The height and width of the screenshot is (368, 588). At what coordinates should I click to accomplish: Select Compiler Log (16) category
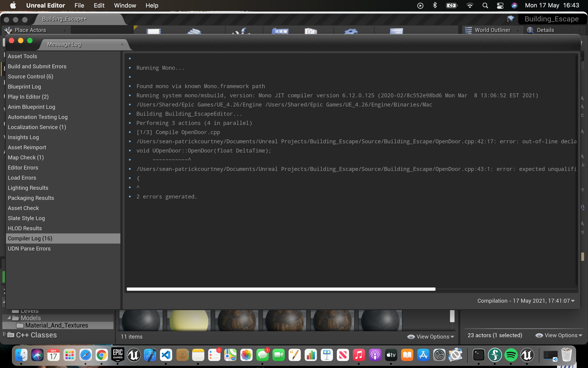click(63, 239)
